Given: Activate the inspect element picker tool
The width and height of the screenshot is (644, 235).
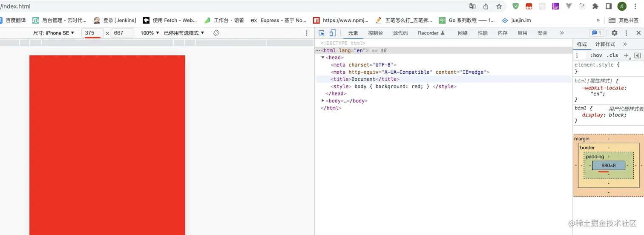Looking at the screenshot, I should [x=322, y=33].
